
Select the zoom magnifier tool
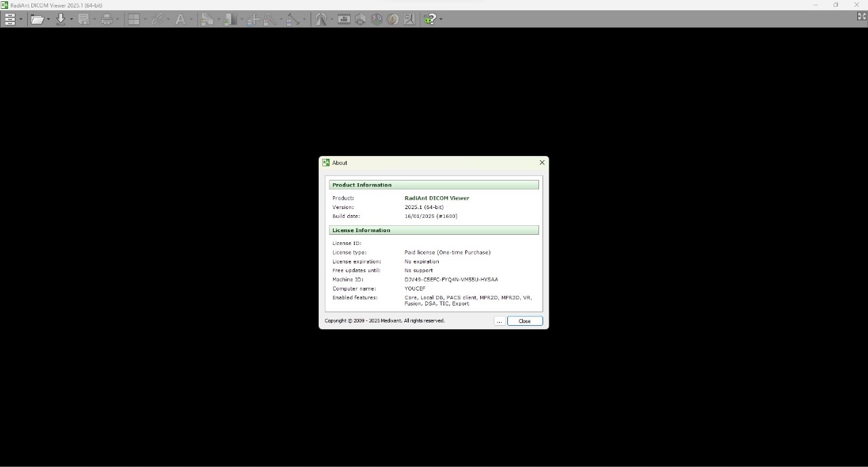tap(270, 19)
